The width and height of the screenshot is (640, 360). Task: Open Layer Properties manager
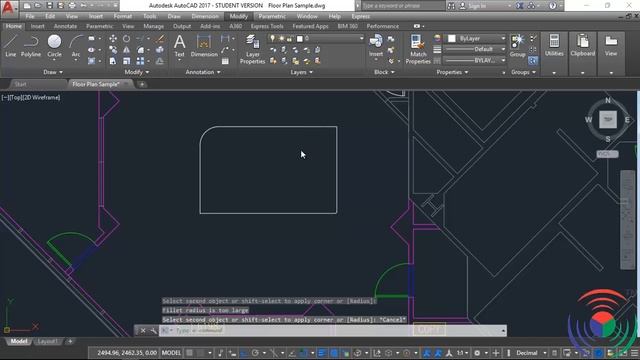[252, 49]
